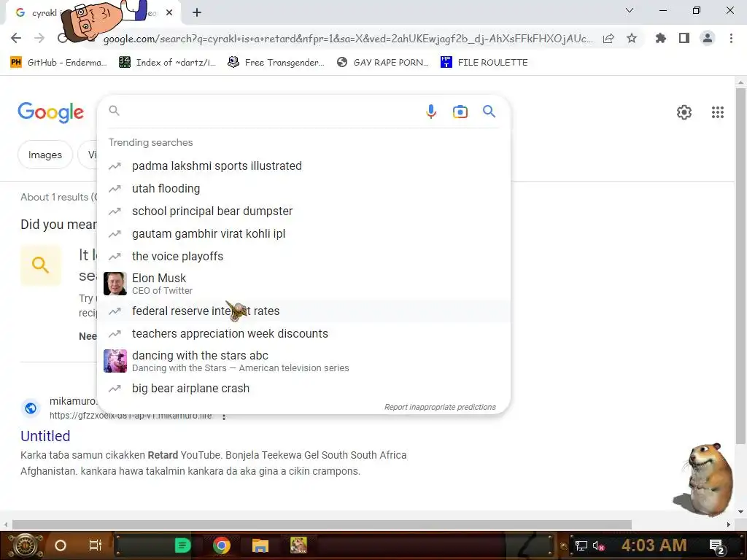The image size is (747, 560).
Task: Select 'gautam gambhir virat kohli ipl' suggestion
Action: tap(303, 234)
